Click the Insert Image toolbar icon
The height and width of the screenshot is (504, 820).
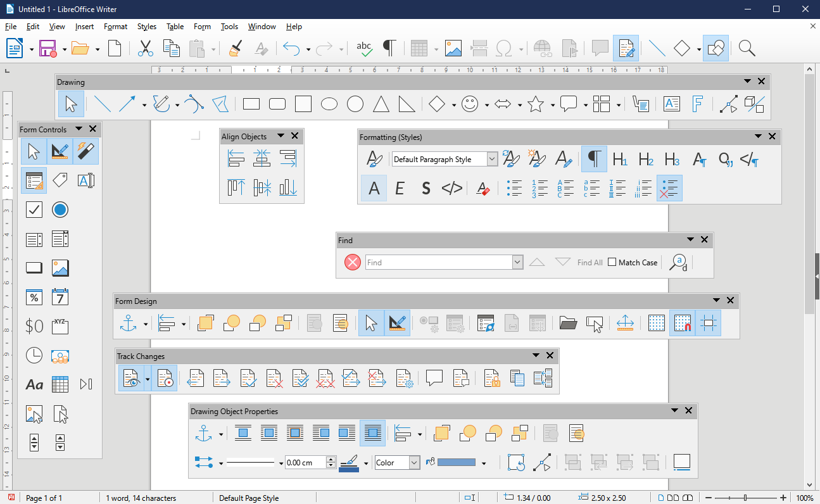(453, 48)
